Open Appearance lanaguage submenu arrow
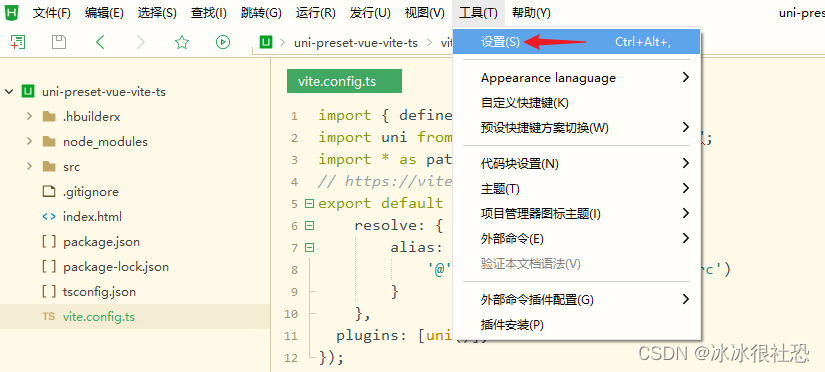This screenshot has width=825, height=372. pyautogui.click(x=685, y=77)
